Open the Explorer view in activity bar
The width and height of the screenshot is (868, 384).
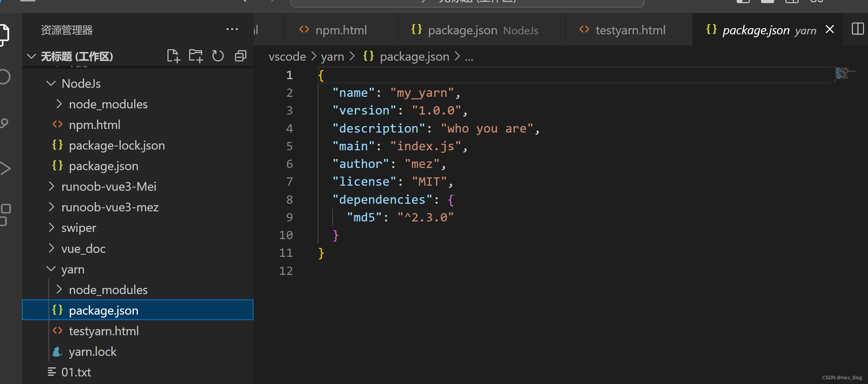point(4,35)
